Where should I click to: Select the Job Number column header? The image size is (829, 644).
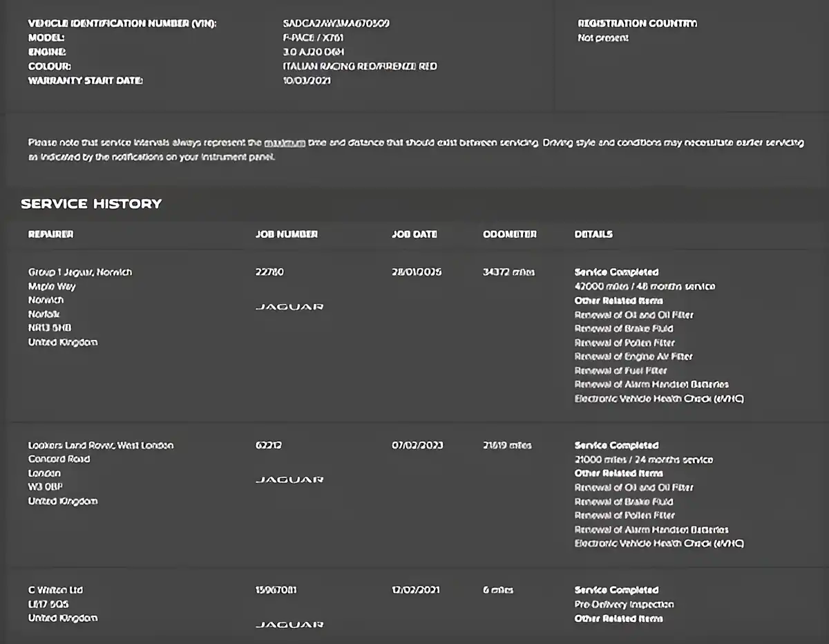287,234
